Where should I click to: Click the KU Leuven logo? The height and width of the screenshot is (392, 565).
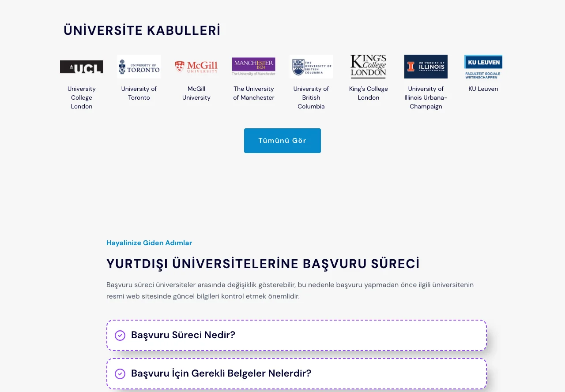[x=483, y=67]
